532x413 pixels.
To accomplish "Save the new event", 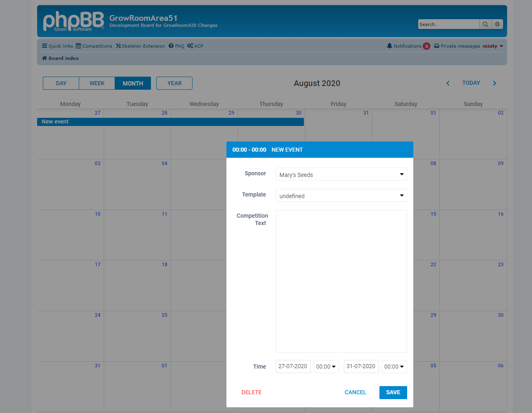I will [x=393, y=392].
